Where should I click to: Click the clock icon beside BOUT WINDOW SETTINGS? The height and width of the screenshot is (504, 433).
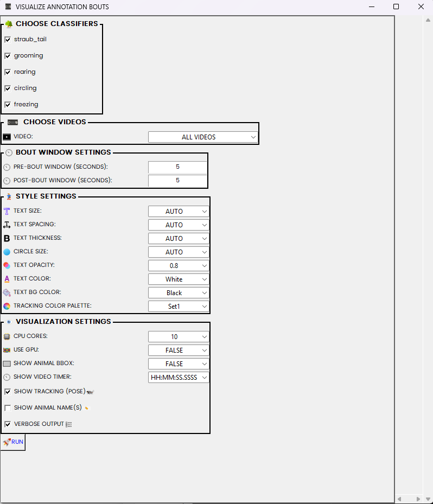[x=9, y=152]
